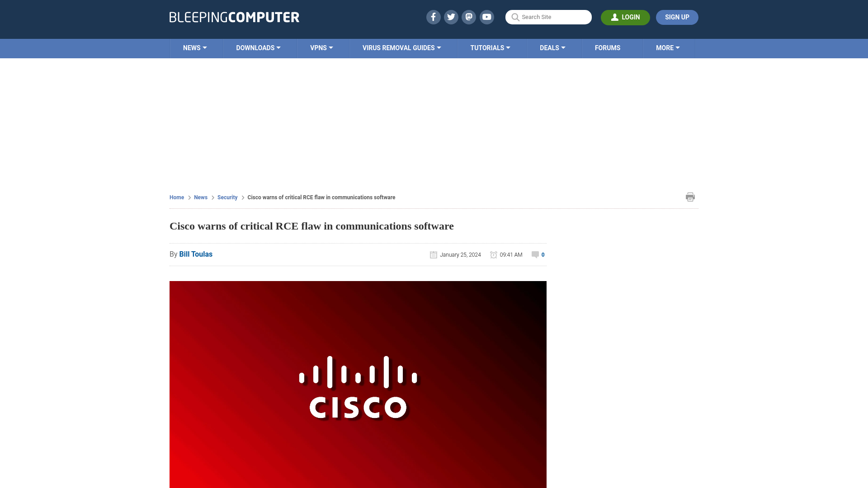The height and width of the screenshot is (488, 868).
Task: Click the Search Site input field
Action: click(x=548, y=17)
